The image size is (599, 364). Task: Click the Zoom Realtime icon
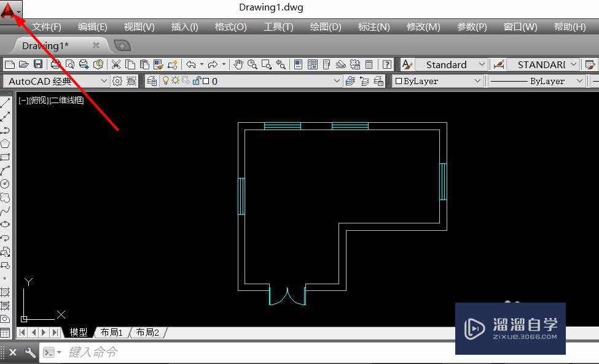[x=252, y=64]
